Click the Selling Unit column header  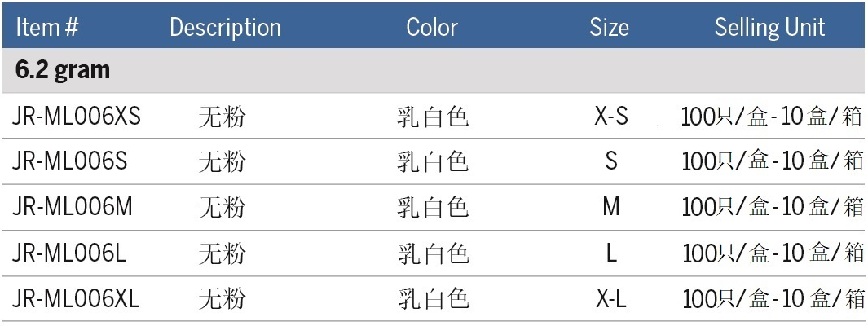[769, 28]
